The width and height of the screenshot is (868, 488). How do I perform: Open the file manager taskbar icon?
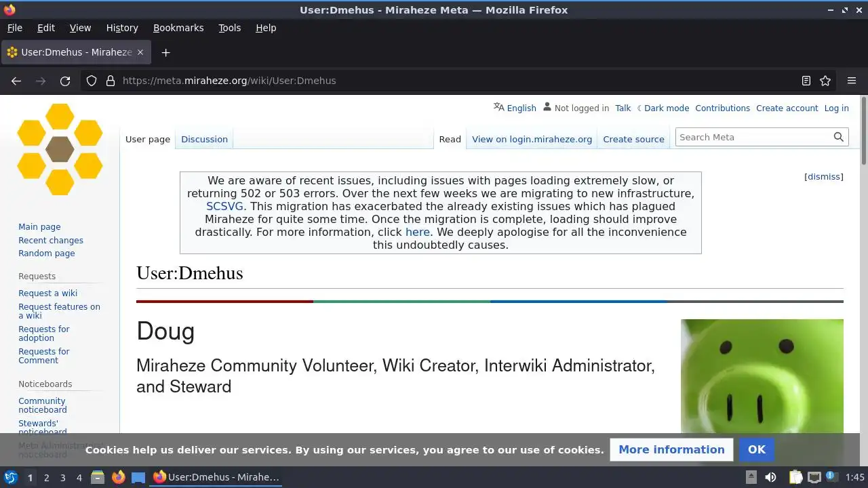[x=98, y=477]
